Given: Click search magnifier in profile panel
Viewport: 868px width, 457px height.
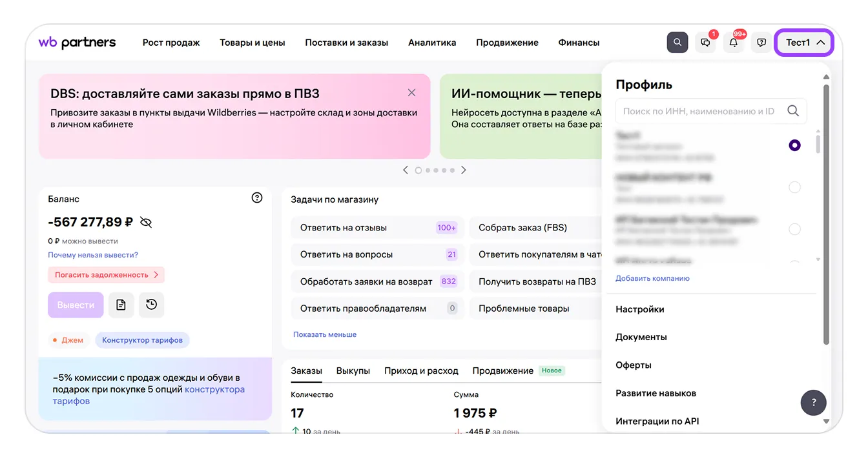Looking at the screenshot, I should (793, 110).
